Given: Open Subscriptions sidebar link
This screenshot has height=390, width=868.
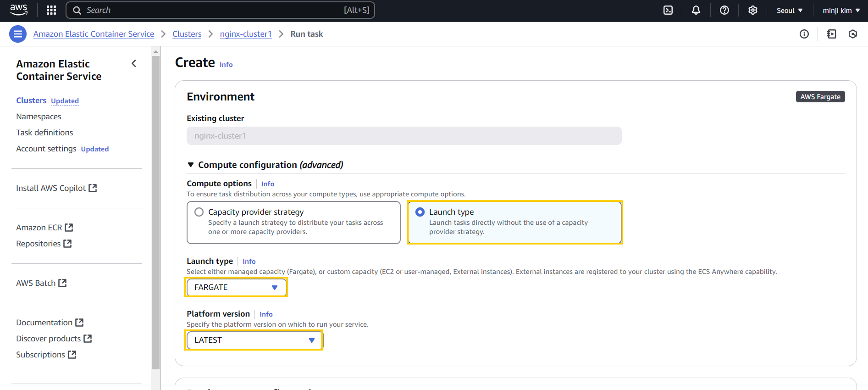Looking at the screenshot, I should click(x=41, y=355).
